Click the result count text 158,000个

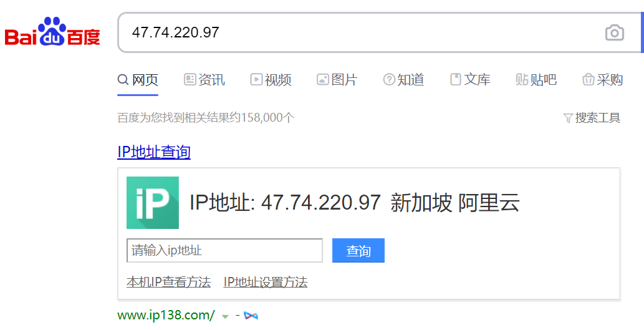tap(268, 118)
